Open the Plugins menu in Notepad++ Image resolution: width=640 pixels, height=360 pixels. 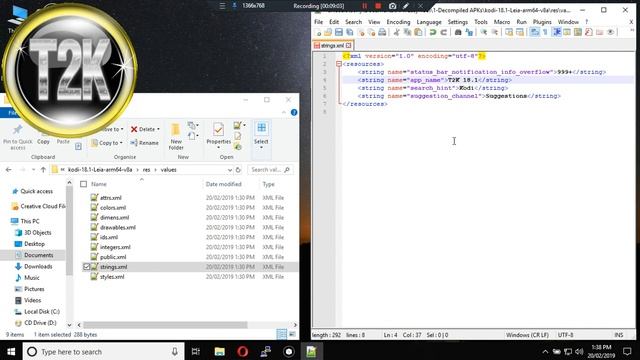(x=542, y=22)
